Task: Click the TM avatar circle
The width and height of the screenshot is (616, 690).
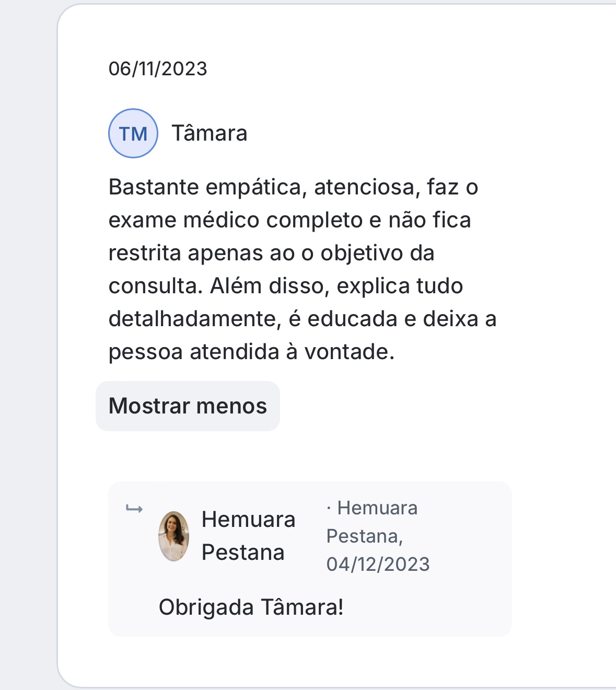Action: pyautogui.click(x=133, y=133)
